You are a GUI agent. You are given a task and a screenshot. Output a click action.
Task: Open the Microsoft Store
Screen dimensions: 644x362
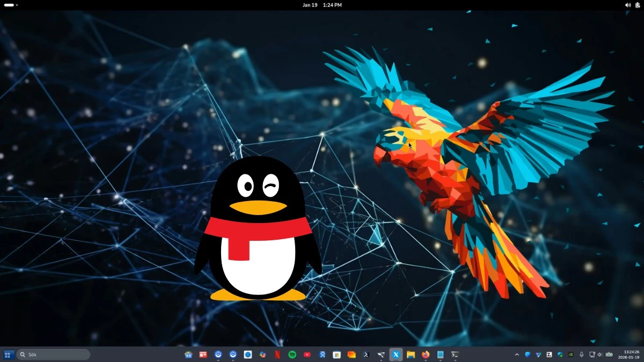pos(337,354)
